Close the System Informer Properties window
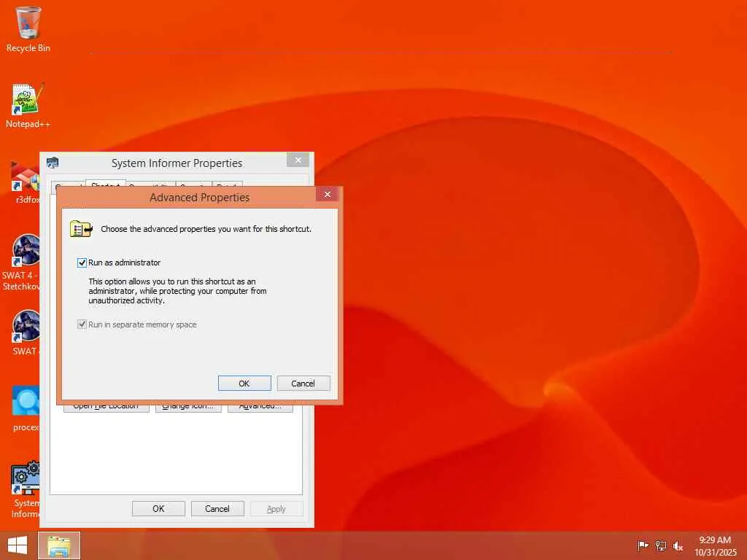The width and height of the screenshot is (747, 560). (x=298, y=160)
